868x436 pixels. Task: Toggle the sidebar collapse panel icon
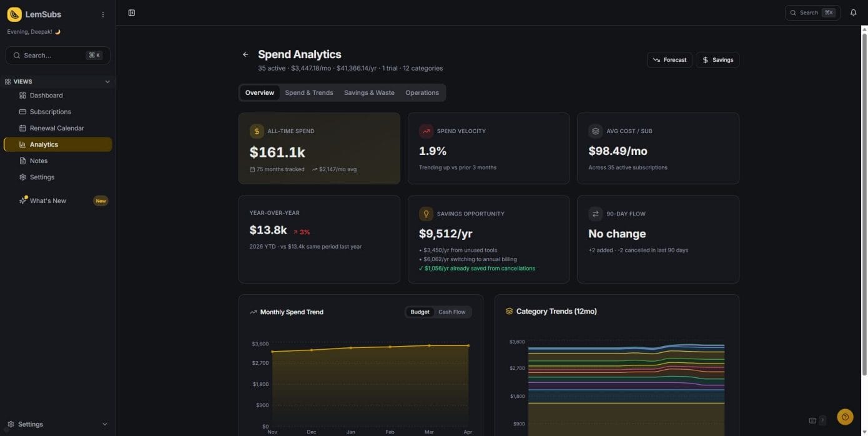click(x=131, y=12)
